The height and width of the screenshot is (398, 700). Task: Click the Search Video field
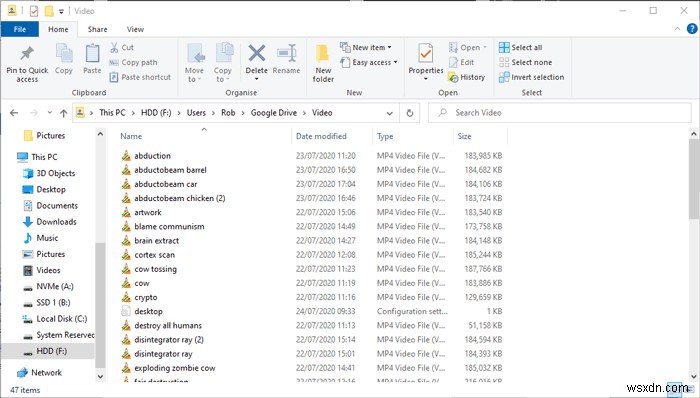coord(560,113)
